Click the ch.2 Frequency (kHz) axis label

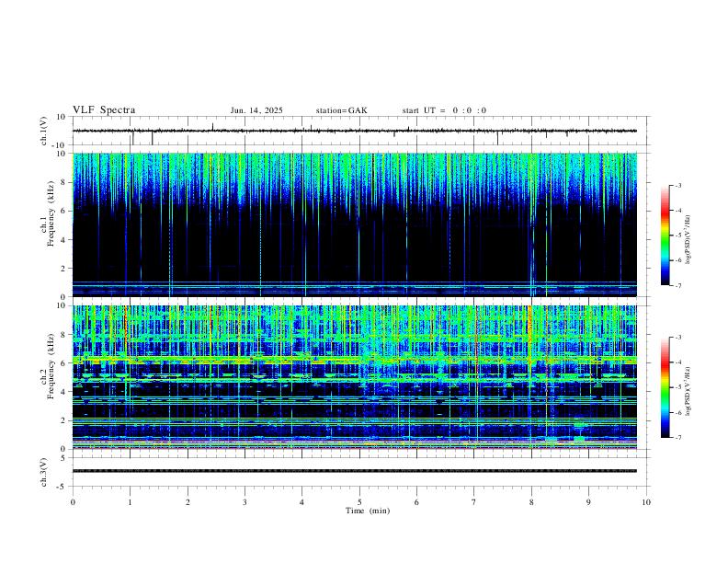point(47,365)
